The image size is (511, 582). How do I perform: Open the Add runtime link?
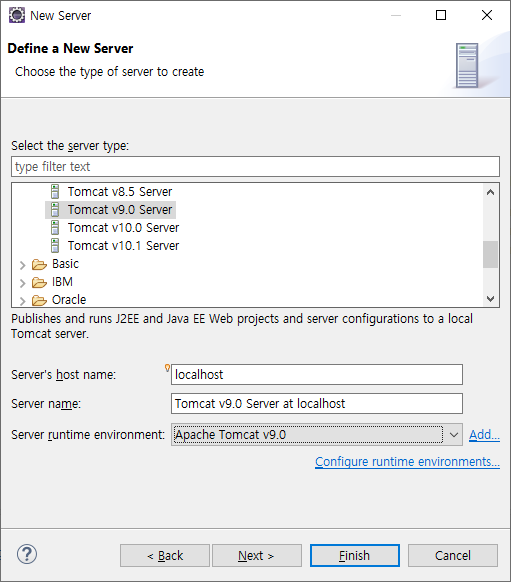484,435
